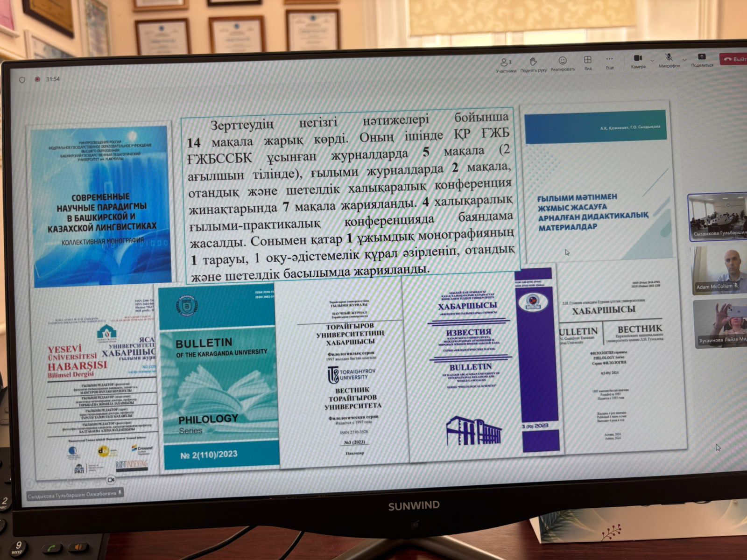Unmute using the Микрофон button

click(669, 58)
